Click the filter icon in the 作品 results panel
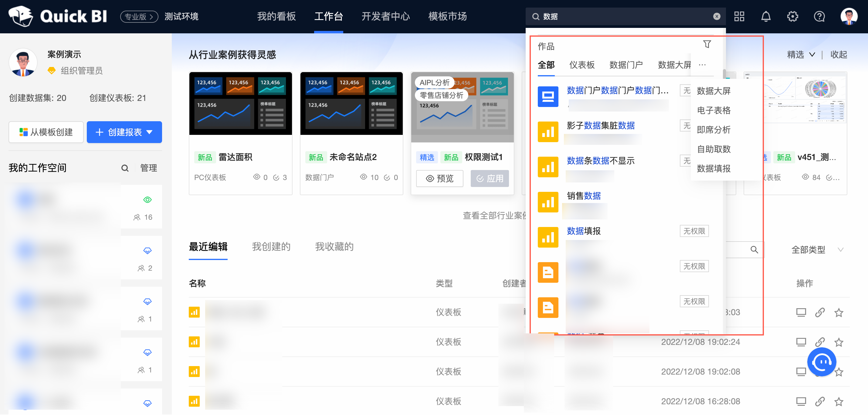This screenshot has width=868, height=417. click(707, 44)
